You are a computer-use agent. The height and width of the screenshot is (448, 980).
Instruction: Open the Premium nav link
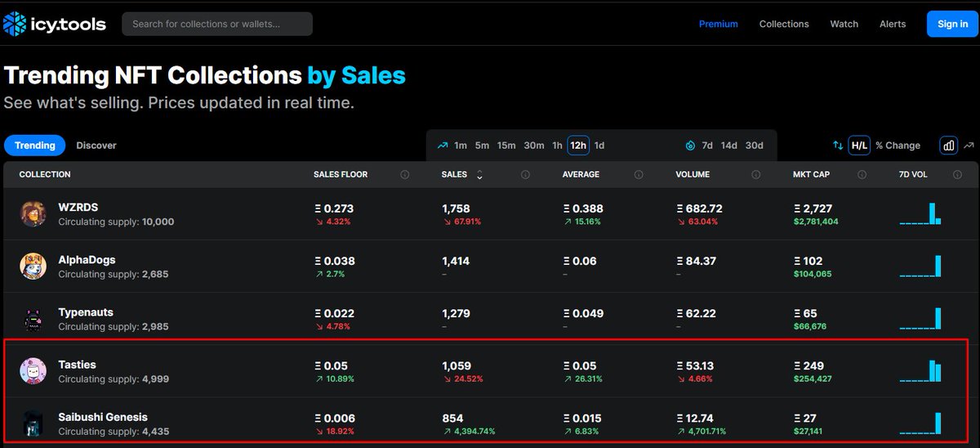[x=719, y=24]
